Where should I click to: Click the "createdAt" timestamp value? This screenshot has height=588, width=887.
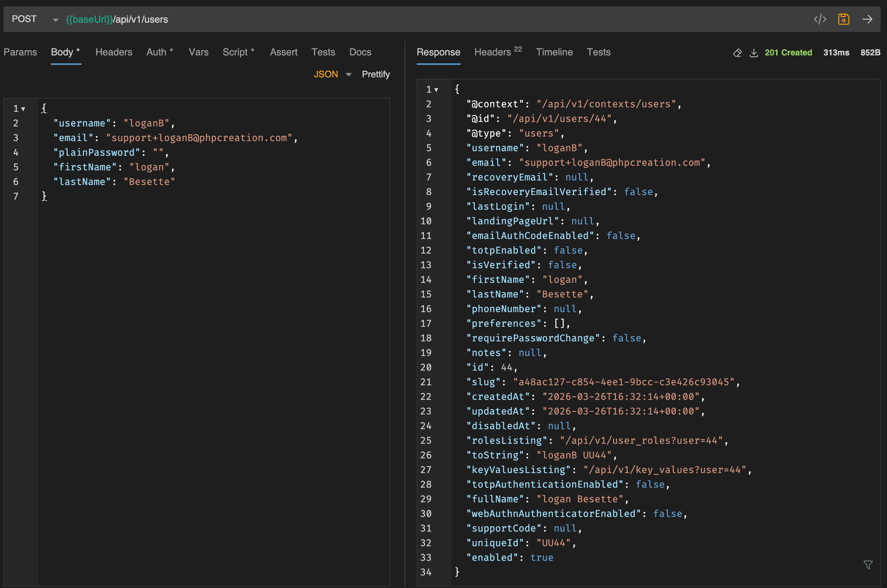tap(621, 397)
